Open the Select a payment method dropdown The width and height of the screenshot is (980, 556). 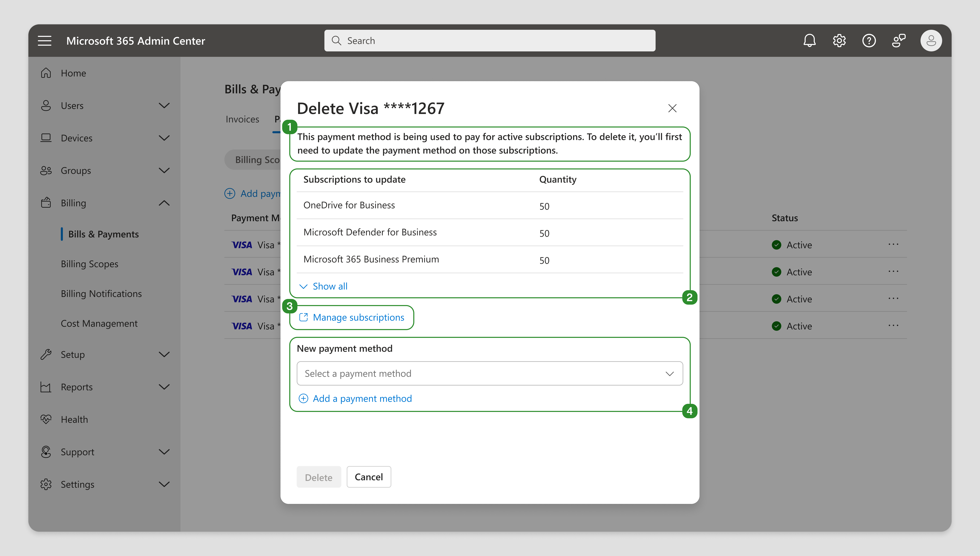pyautogui.click(x=490, y=374)
